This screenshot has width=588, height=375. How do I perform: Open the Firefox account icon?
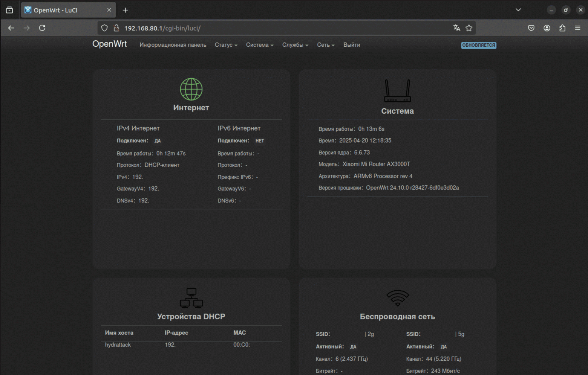tap(547, 28)
